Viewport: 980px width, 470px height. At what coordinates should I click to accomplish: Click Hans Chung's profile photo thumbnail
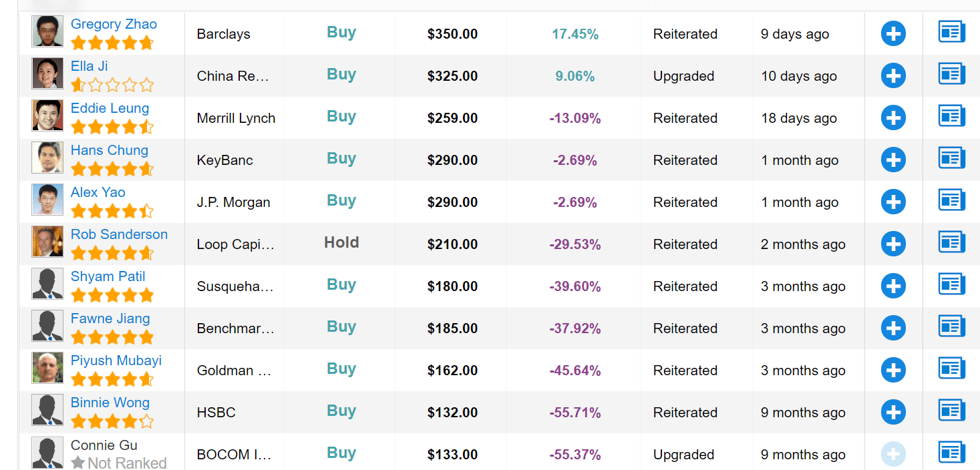(x=47, y=158)
